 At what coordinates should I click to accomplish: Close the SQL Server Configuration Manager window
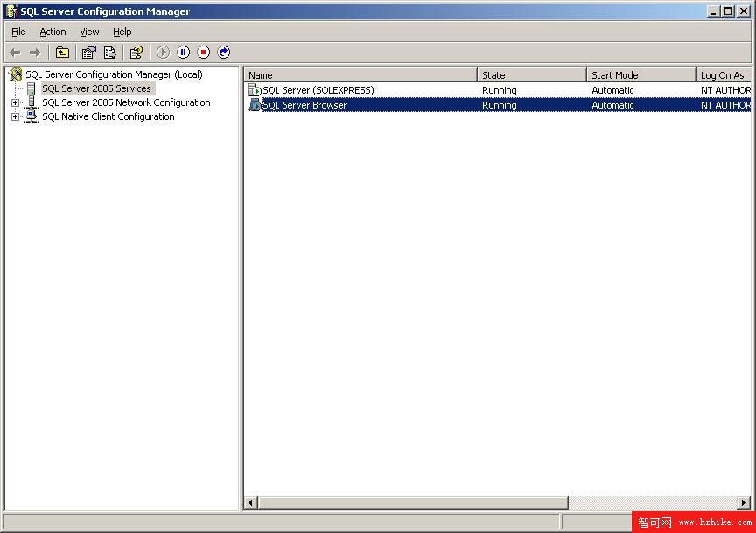pyautogui.click(x=743, y=11)
